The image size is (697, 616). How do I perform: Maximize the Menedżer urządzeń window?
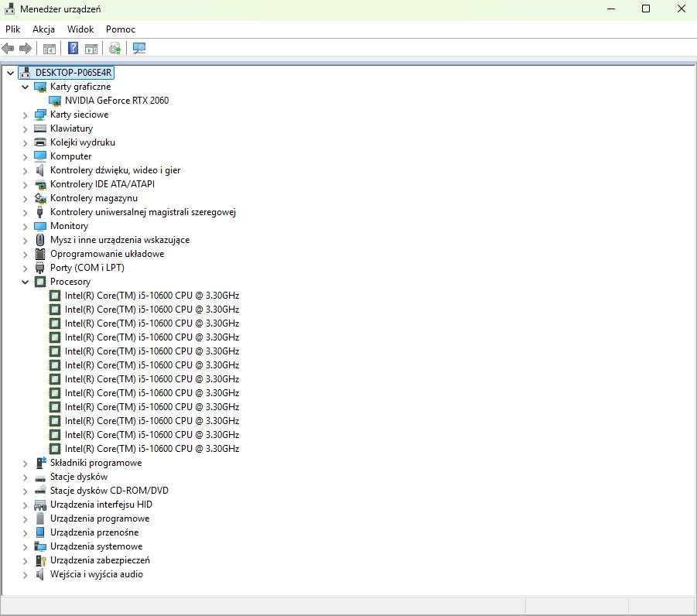(646, 9)
